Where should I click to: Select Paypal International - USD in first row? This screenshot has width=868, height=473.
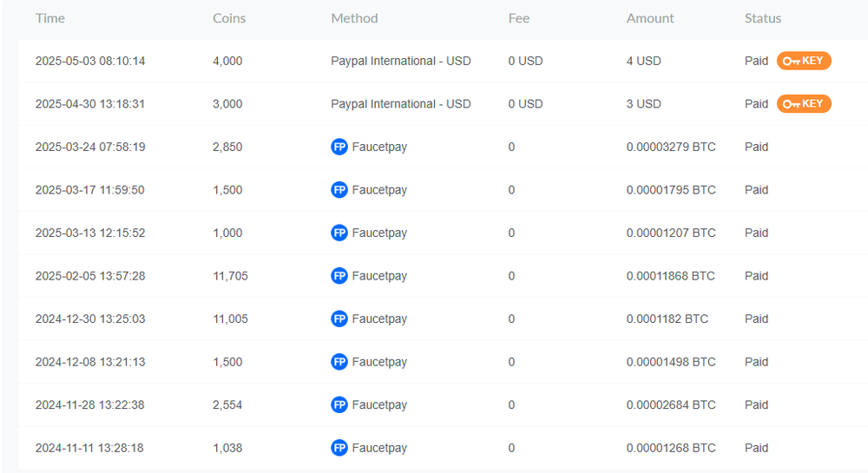400,61
